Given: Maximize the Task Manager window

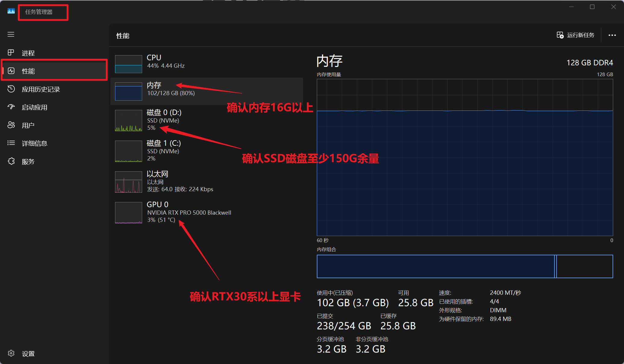Looking at the screenshot, I should pyautogui.click(x=592, y=7).
